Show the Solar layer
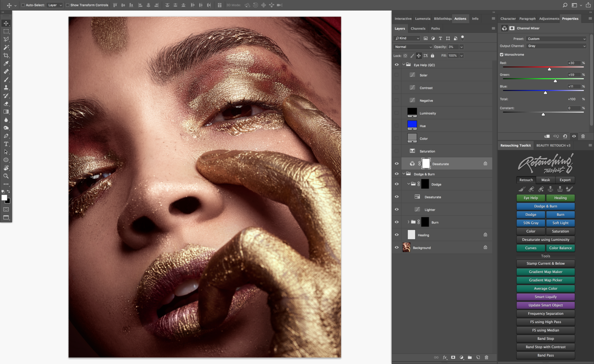 pyautogui.click(x=396, y=75)
